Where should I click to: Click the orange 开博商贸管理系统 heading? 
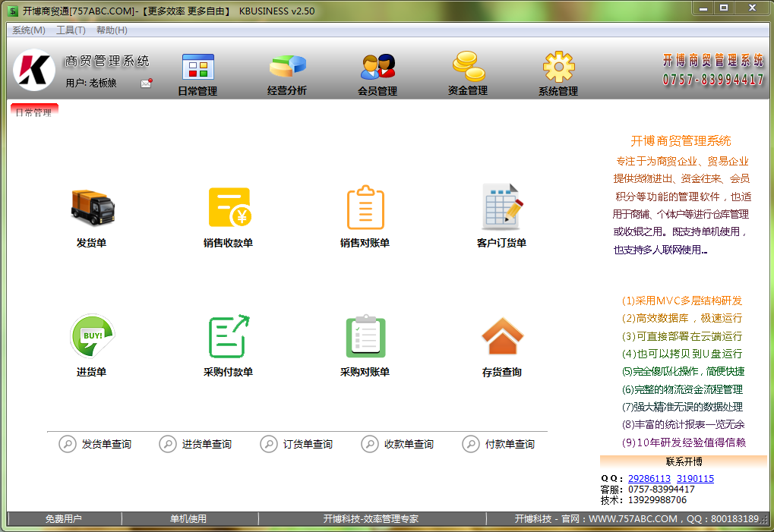click(x=681, y=141)
